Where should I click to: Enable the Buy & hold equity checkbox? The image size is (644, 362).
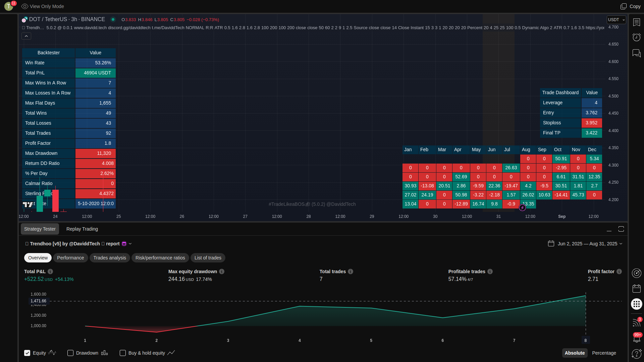tap(123, 353)
